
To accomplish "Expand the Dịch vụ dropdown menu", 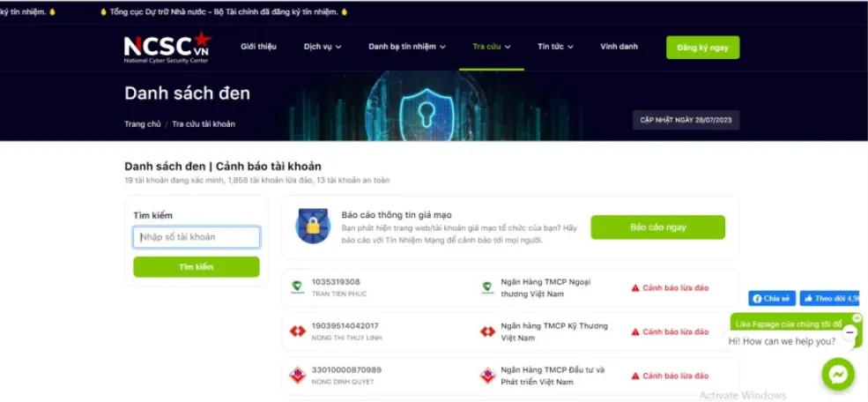I will (323, 47).
